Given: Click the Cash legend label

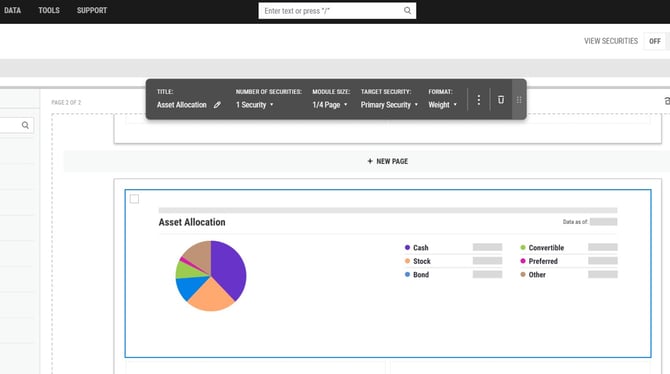Looking at the screenshot, I should (420, 248).
